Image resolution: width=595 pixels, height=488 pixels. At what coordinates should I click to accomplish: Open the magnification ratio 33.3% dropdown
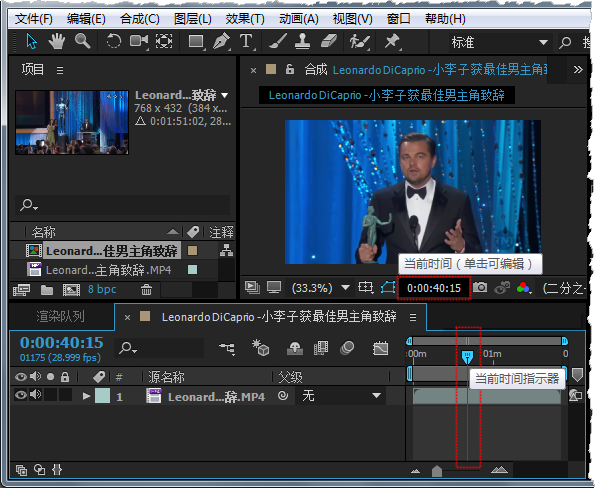pyautogui.click(x=320, y=288)
